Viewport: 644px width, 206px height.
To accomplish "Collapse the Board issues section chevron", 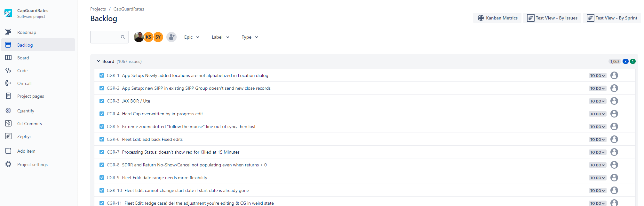I will tap(99, 61).
